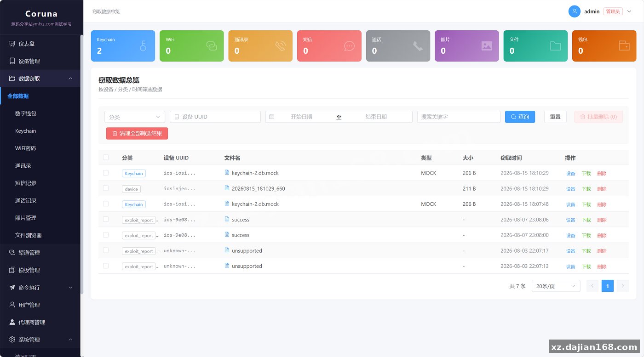Click the picture icon on the 照片 card

(x=487, y=46)
